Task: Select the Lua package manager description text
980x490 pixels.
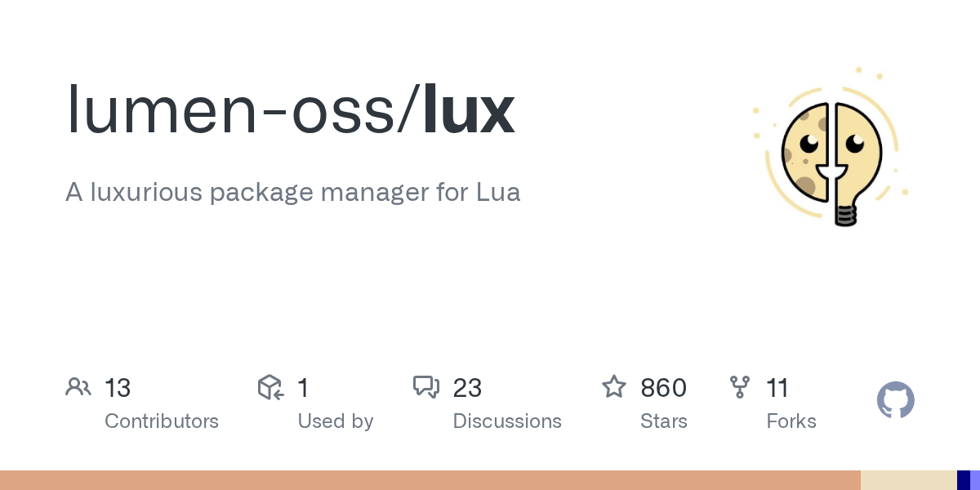Action: 292,193
